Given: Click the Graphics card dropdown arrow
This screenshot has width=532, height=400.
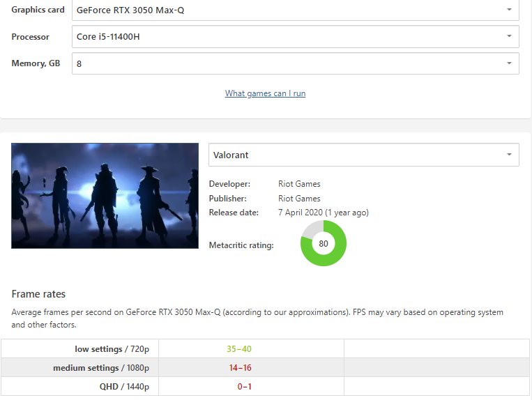Looking at the screenshot, I should click(x=509, y=10).
